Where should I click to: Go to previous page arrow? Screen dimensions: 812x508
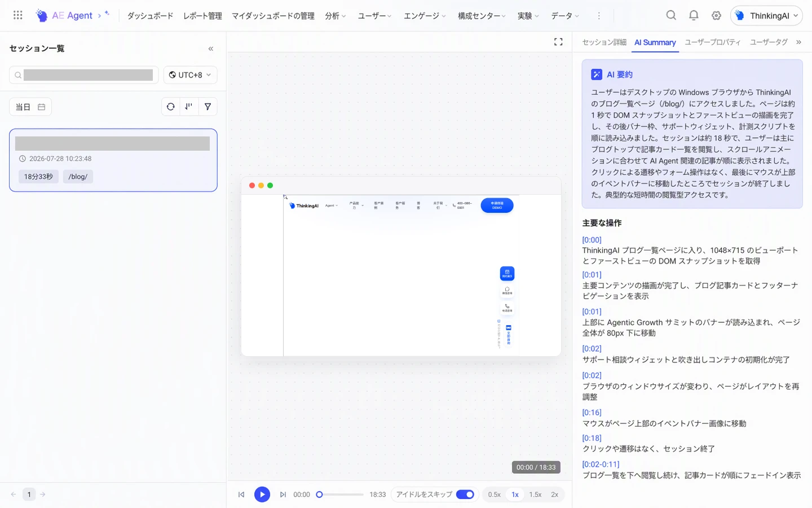click(14, 494)
